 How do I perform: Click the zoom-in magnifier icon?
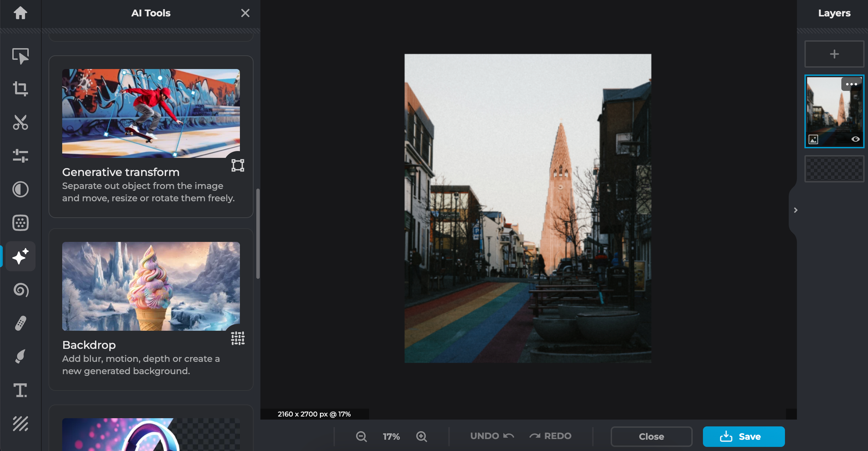tap(421, 436)
